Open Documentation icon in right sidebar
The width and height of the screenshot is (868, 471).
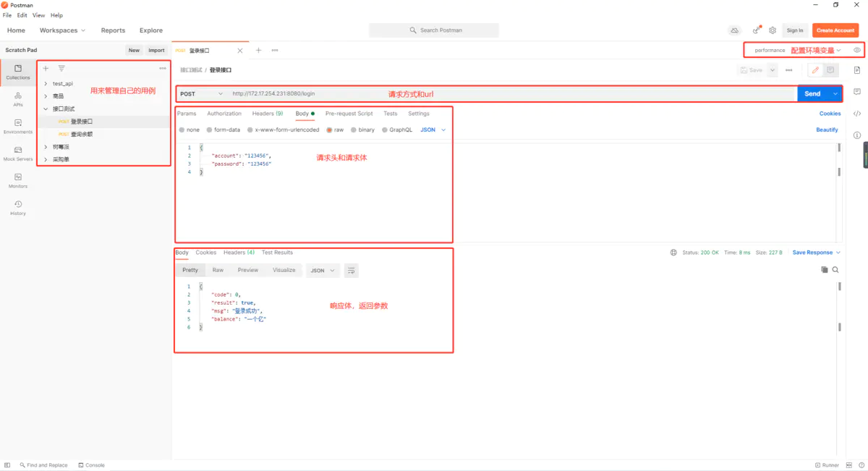pos(857,70)
